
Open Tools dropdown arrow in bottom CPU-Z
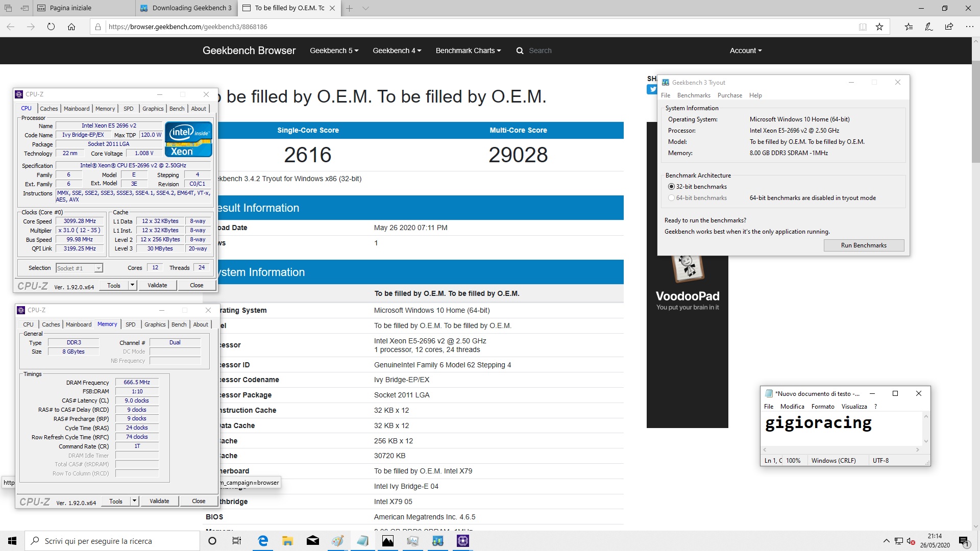pos(134,501)
